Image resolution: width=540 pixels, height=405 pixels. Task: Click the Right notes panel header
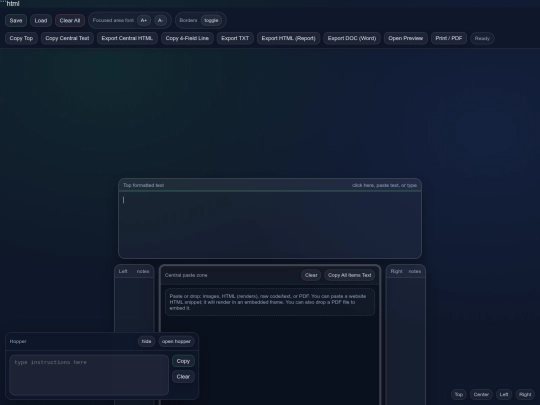pyautogui.click(x=406, y=271)
